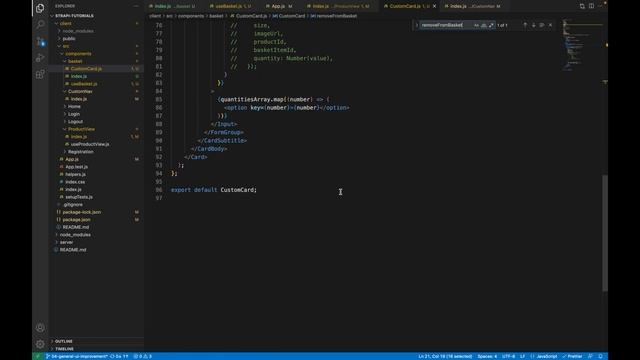Click the open changes icon in editor toolbar

tap(582, 6)
